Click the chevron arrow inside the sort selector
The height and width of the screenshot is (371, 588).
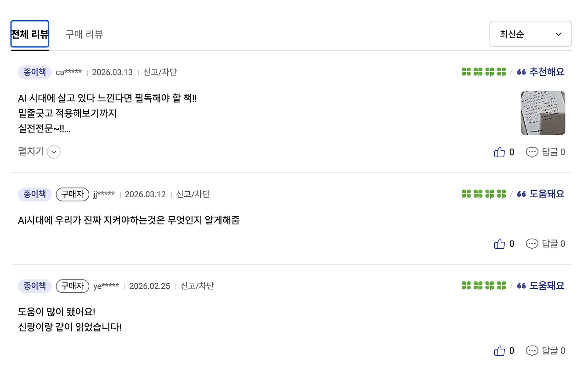[x=559, y=34]
